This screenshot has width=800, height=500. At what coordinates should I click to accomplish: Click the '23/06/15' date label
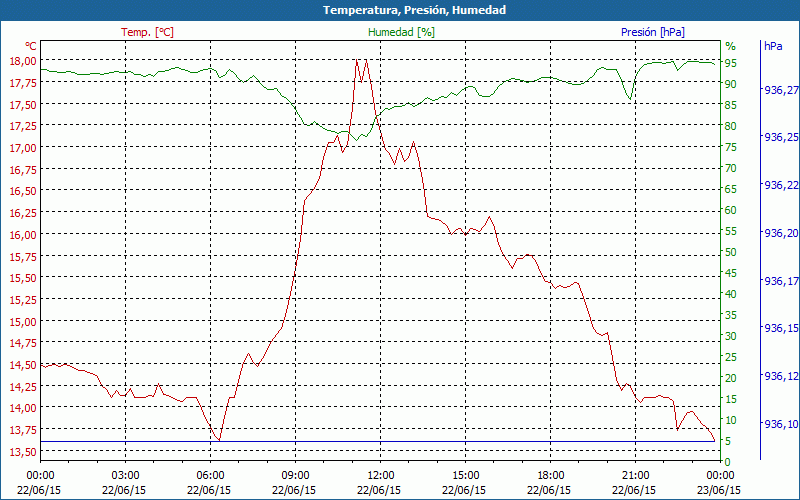click(719, 490)
